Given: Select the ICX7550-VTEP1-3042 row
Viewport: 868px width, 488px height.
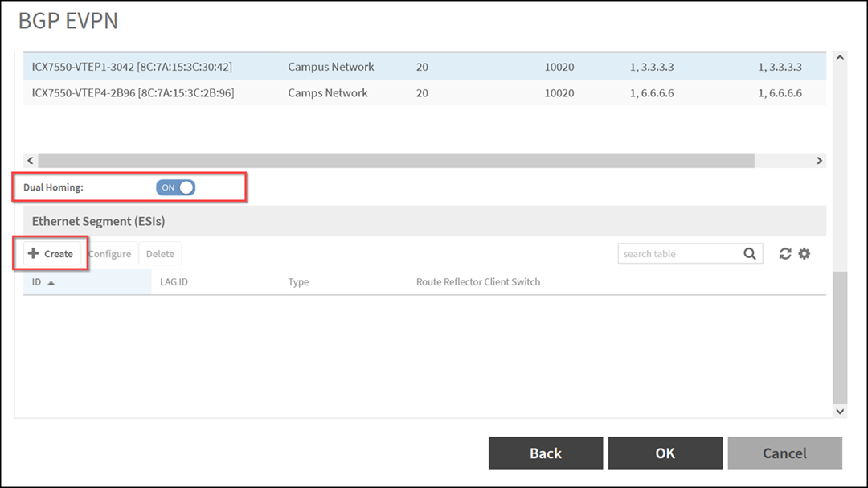Looking at the screenshot, I should pos(424,67).
